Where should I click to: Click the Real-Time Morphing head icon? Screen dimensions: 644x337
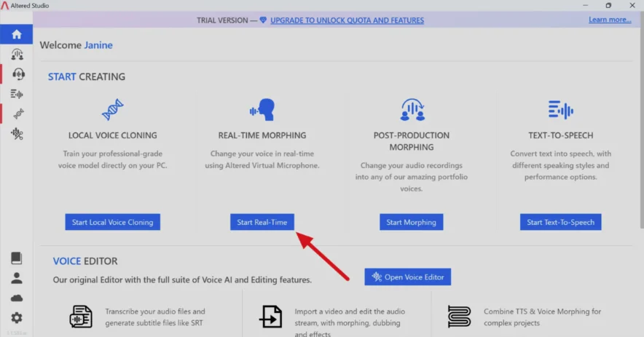click(x=262, y=109)
